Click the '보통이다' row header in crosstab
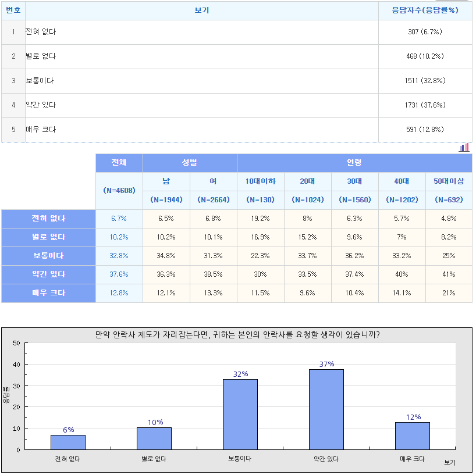This screenshot has width=476, height=475. pos(48,256)
